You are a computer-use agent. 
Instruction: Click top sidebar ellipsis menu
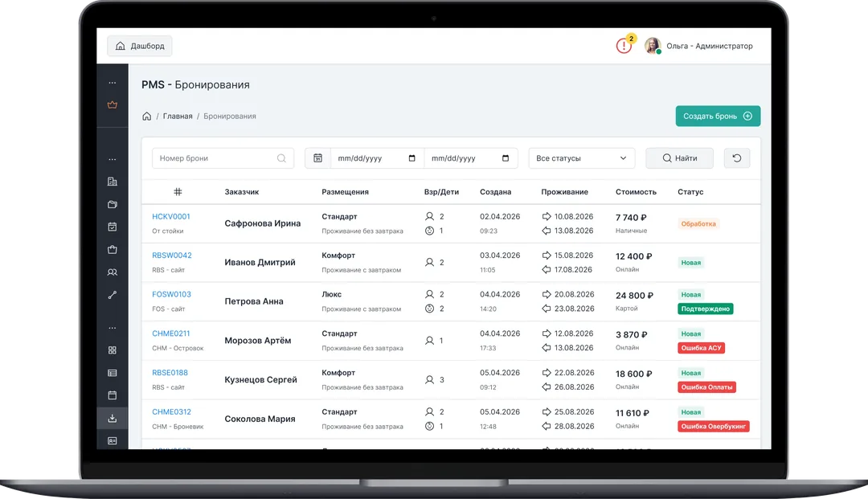[113, 83]
